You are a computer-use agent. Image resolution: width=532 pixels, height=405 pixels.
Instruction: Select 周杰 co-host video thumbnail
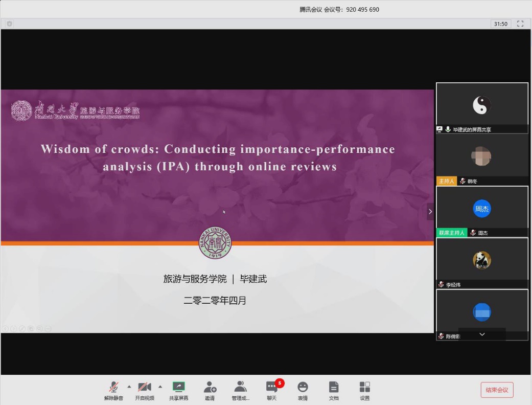[x=481, y=209]
